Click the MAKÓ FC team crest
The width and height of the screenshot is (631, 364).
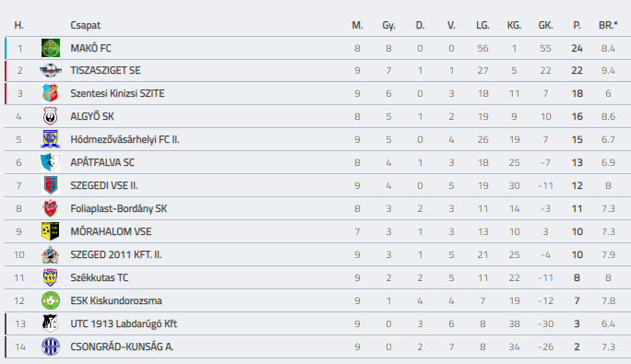tap(51, 48)
